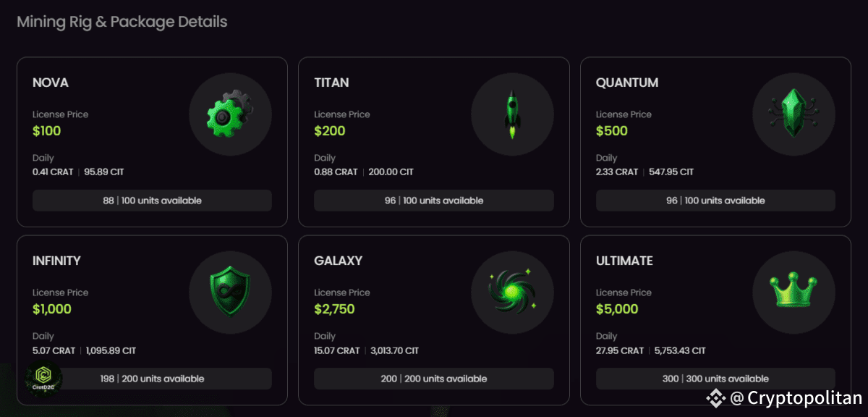This screenshot has width=868, height=417.
Task: Choose the 200 | 200 units available bar
Action: (434, 379)
